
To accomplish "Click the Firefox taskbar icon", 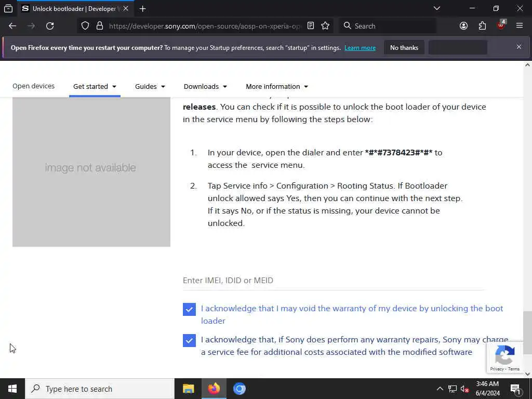I will (214, 389).
